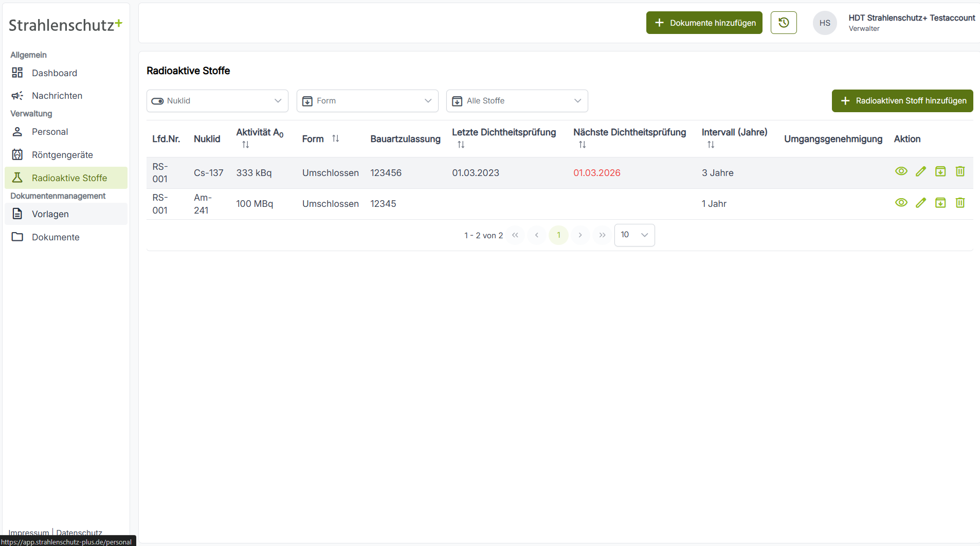Select page 1 in pagination

pos(558,235)
